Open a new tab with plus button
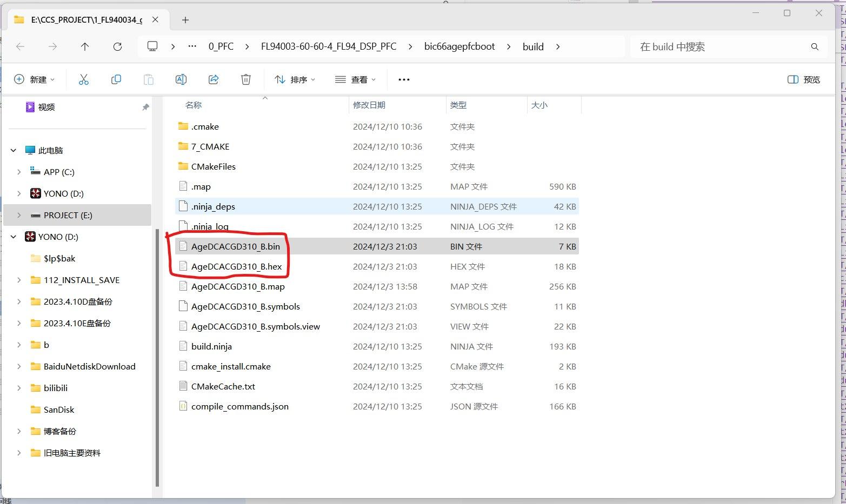The height and width of the screenshot is (504, 846). (185, 20)
